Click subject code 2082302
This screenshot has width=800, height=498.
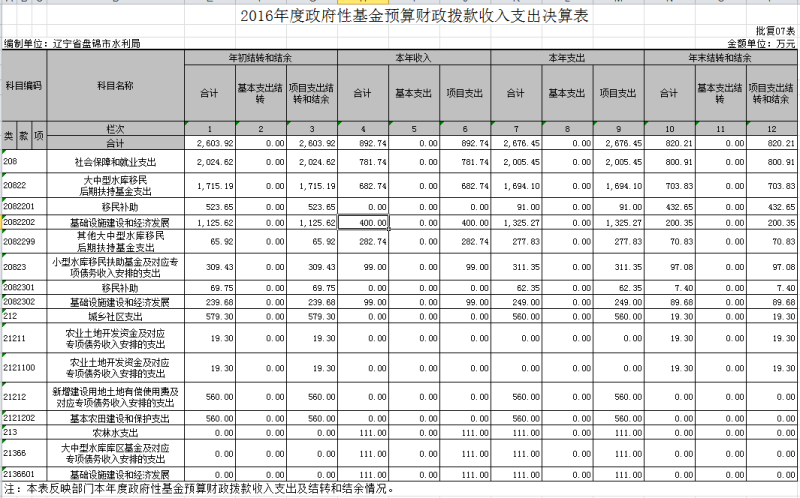coord(24,302)
